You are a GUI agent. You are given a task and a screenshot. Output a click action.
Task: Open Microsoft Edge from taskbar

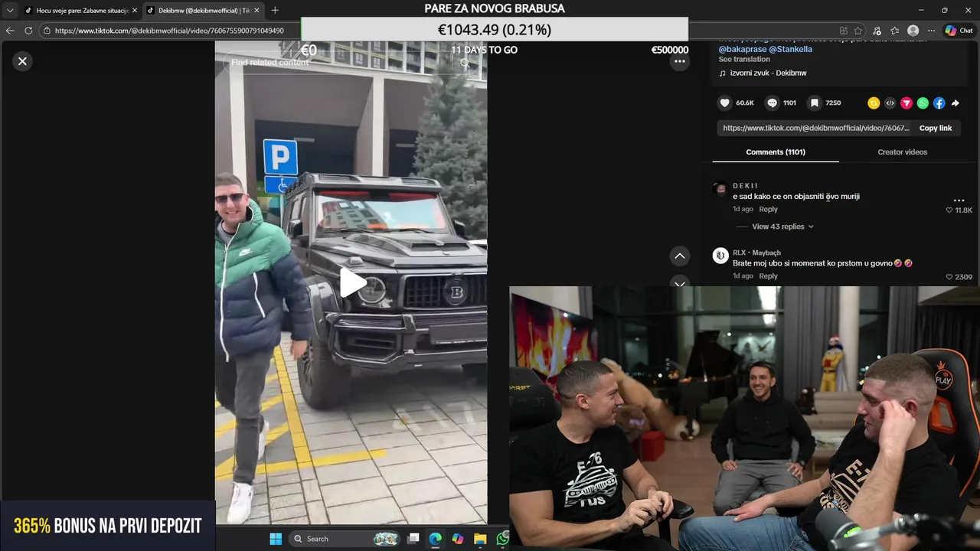(x=435, y=539)
